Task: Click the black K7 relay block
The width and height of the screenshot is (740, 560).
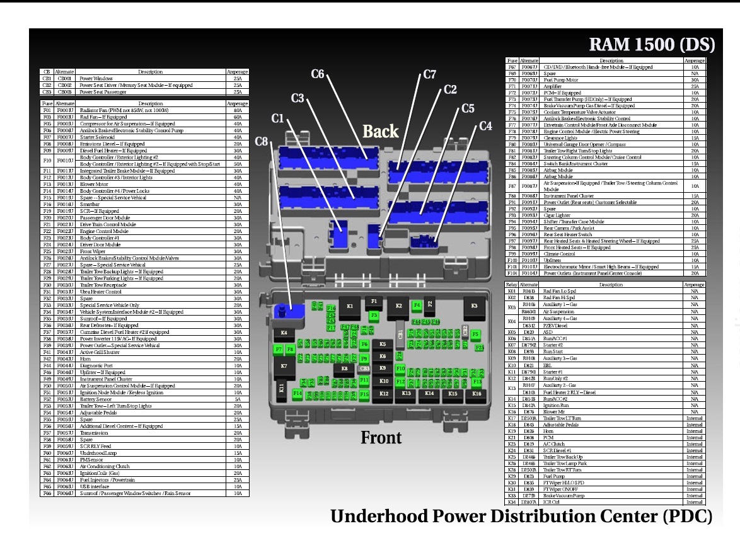Action: (284, 366)
